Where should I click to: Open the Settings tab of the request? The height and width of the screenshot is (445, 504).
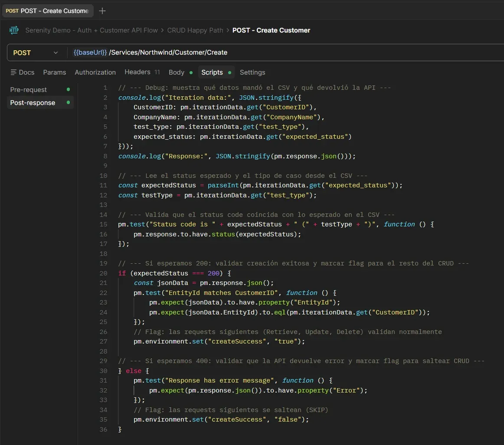pos(252,72)
